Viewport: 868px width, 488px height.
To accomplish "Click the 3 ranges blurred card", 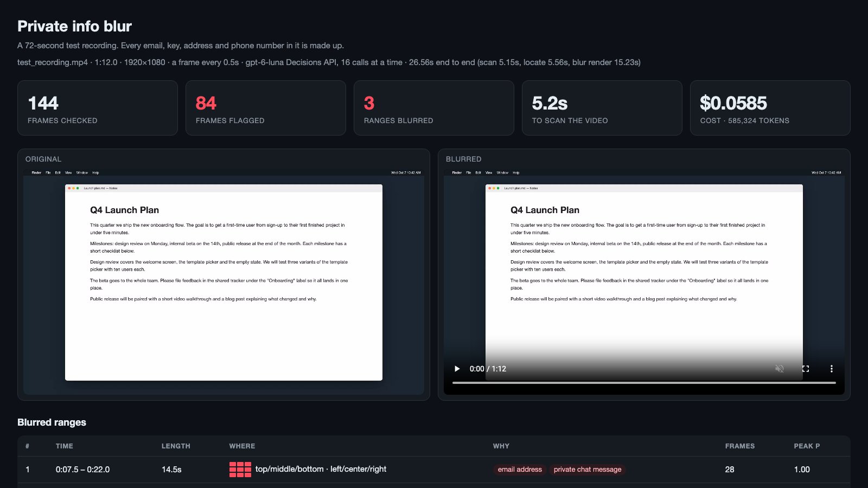I will [x=434, y=108].
